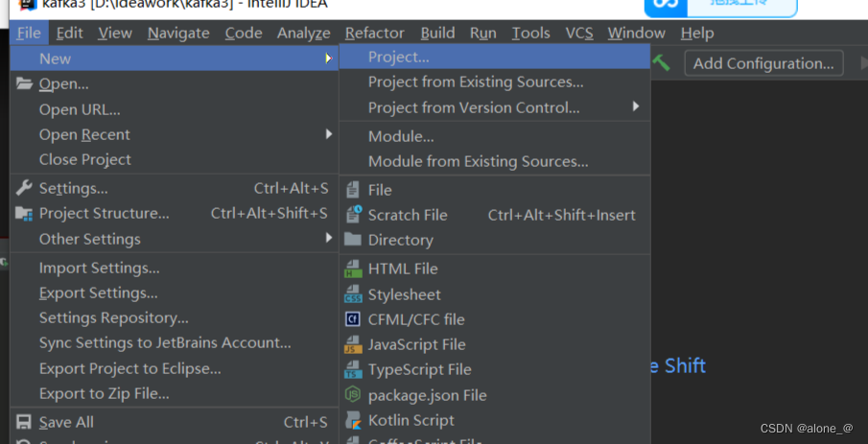
Task: Select Export to Zip File...
Action: click(174, 393)
